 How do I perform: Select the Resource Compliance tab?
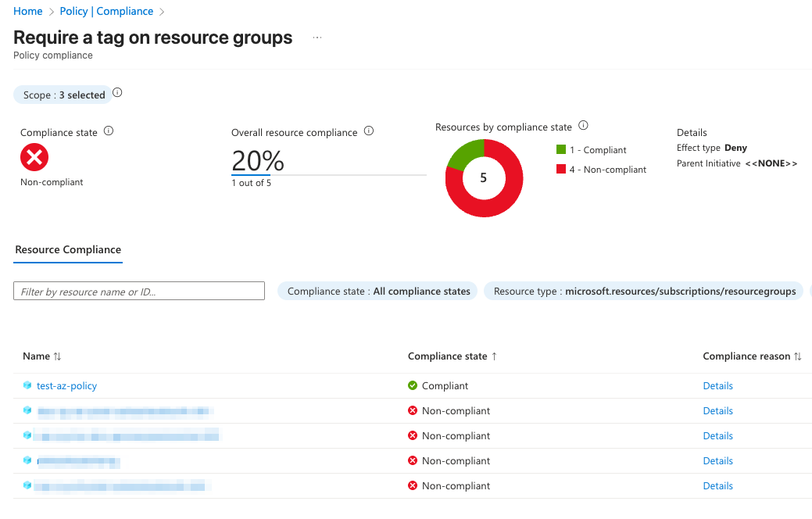coord(68,250)
